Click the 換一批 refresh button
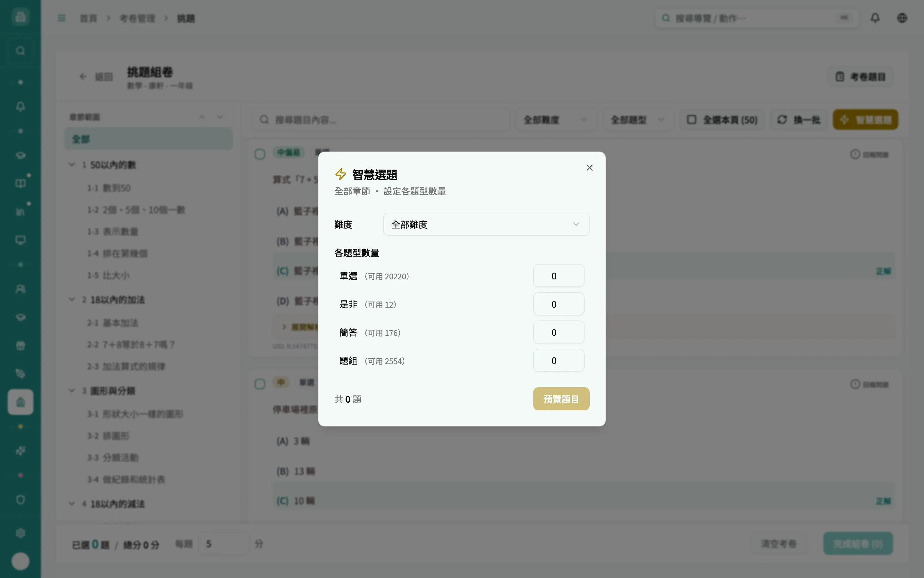924x578 pixels. tap(799, 120)
